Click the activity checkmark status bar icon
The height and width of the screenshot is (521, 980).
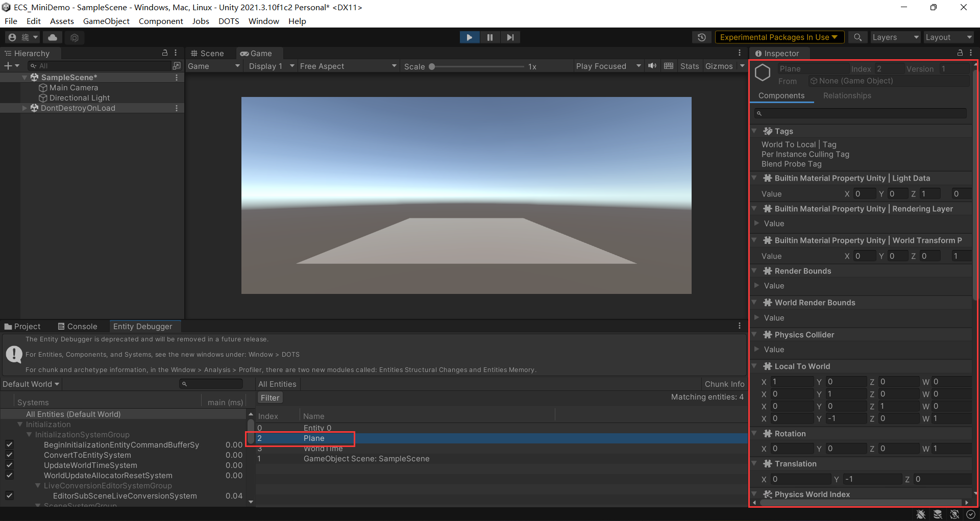point(971,514)
